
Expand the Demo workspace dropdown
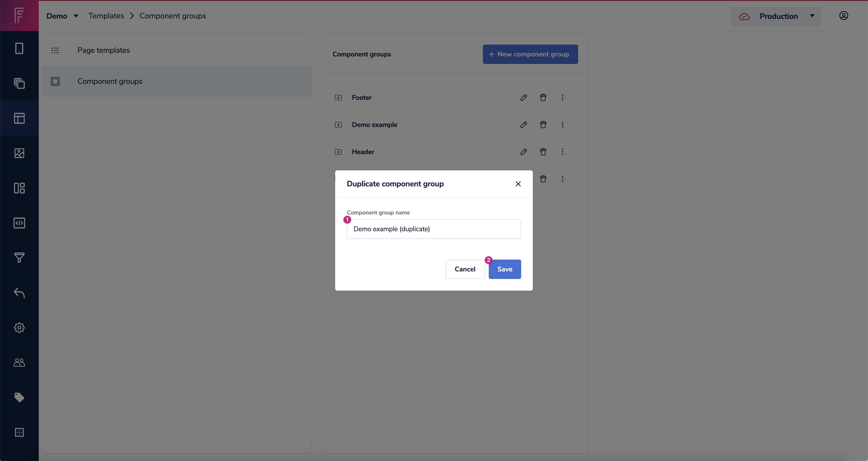point(63,16)
